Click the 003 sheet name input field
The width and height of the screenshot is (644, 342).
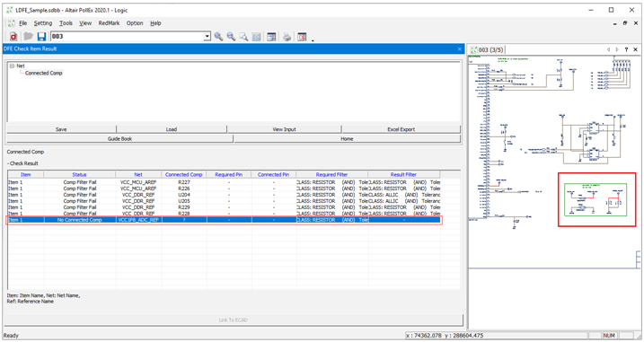[127, 37]
